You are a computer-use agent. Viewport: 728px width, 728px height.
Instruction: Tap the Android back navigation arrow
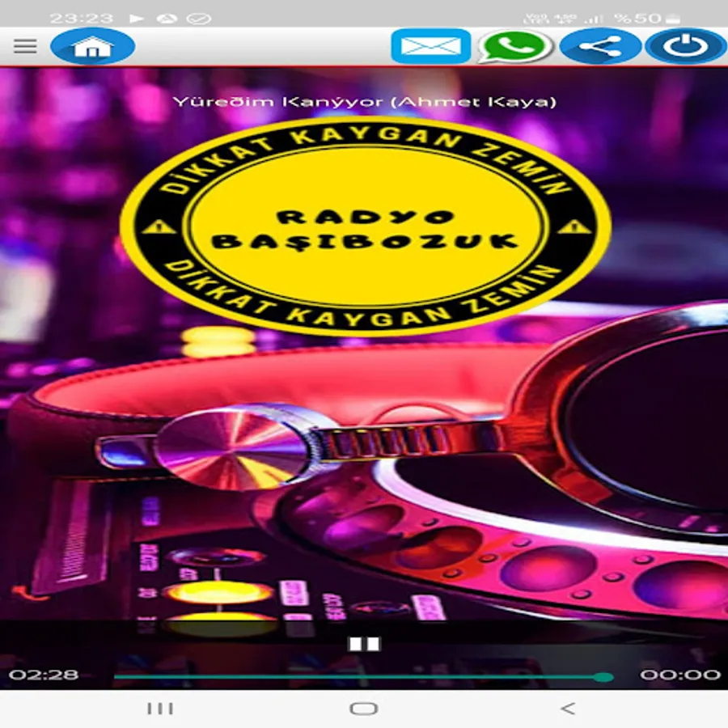pos(568,709)
